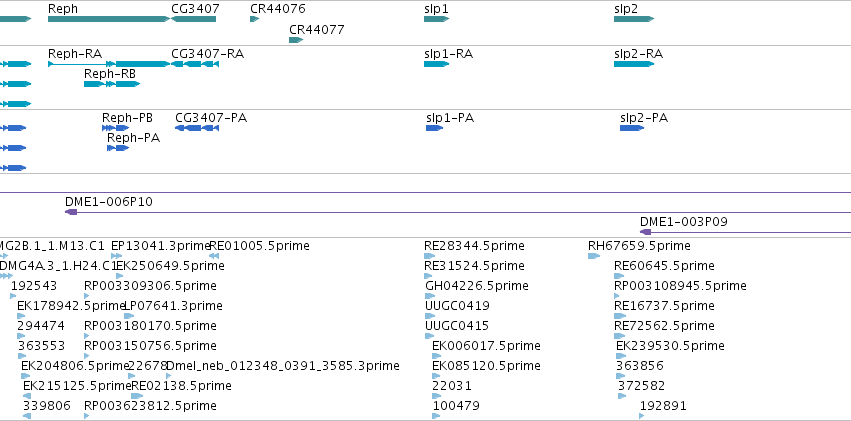Viewport: 851px width, 421px height.
Task: Click the DME1-006P10 clone arrowhead
Action: pyautogui.click(x=71, y=212)
